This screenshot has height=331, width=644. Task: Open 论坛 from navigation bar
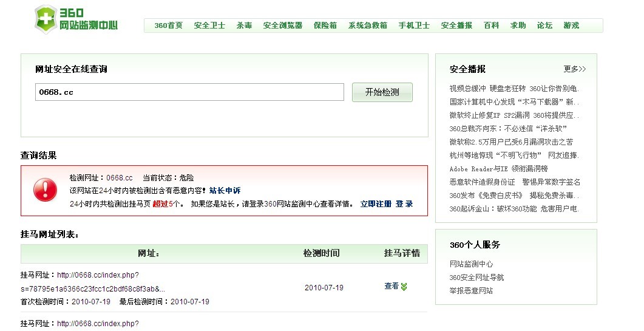point(544,26)
